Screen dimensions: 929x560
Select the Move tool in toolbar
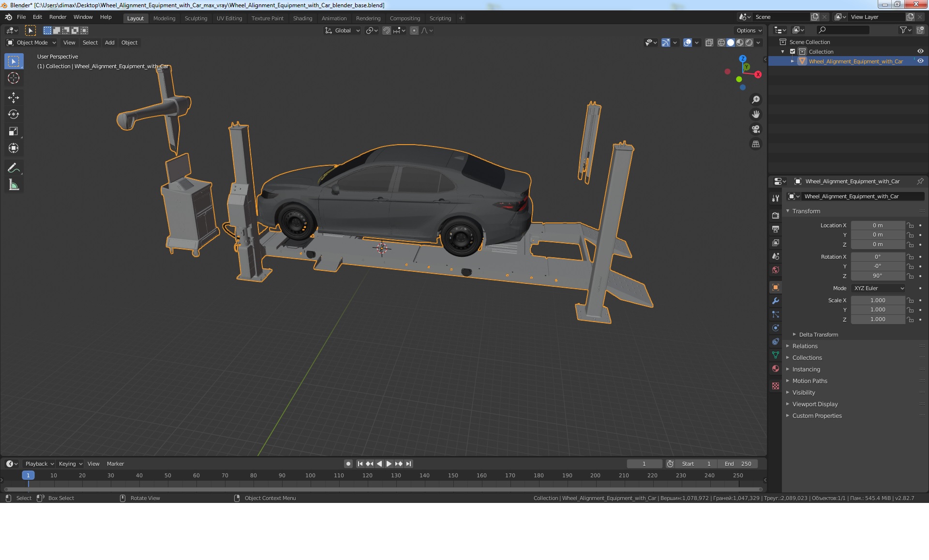click(x=14, y=98)
